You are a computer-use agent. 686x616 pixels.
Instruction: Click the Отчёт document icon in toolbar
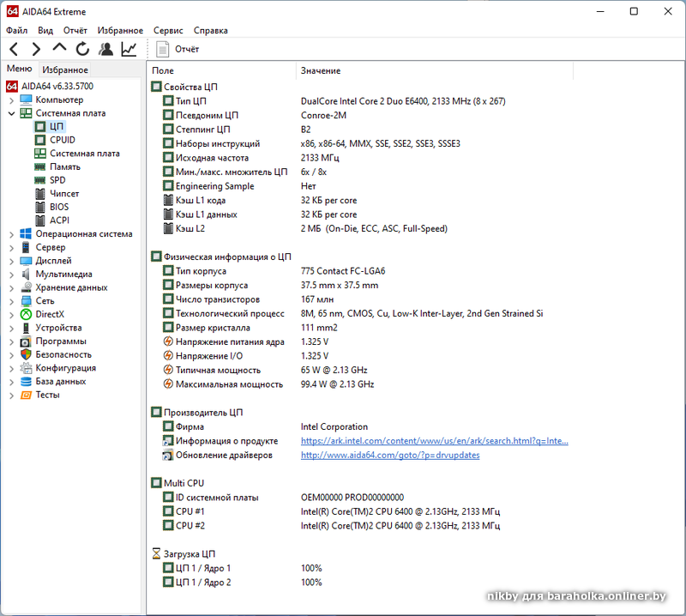point(162,49)
